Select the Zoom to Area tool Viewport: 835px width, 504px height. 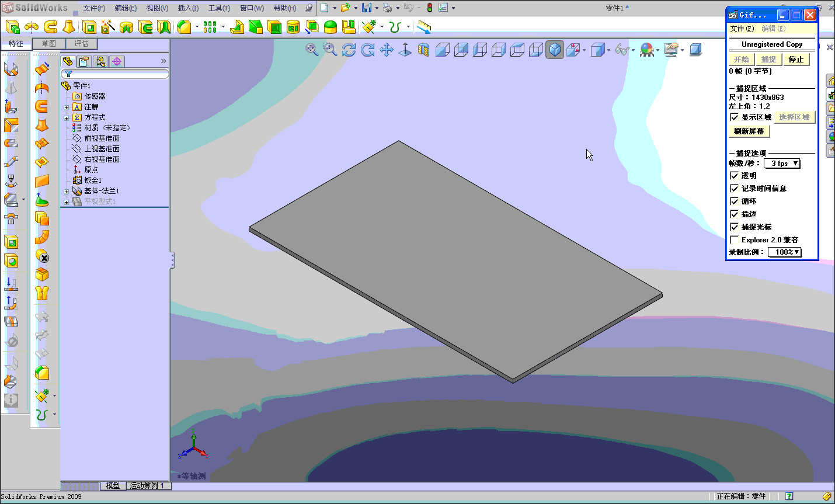(330, 50)
